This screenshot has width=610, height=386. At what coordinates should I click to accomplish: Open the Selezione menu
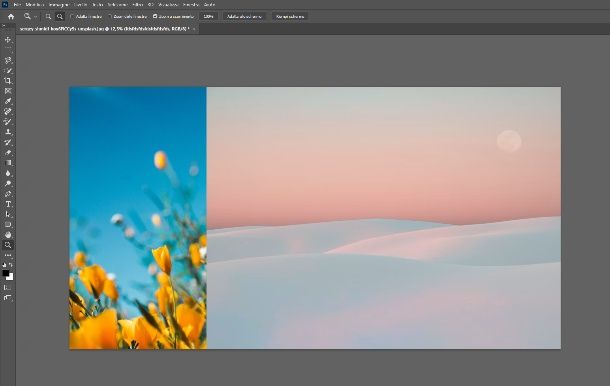(x=117, y=5)
